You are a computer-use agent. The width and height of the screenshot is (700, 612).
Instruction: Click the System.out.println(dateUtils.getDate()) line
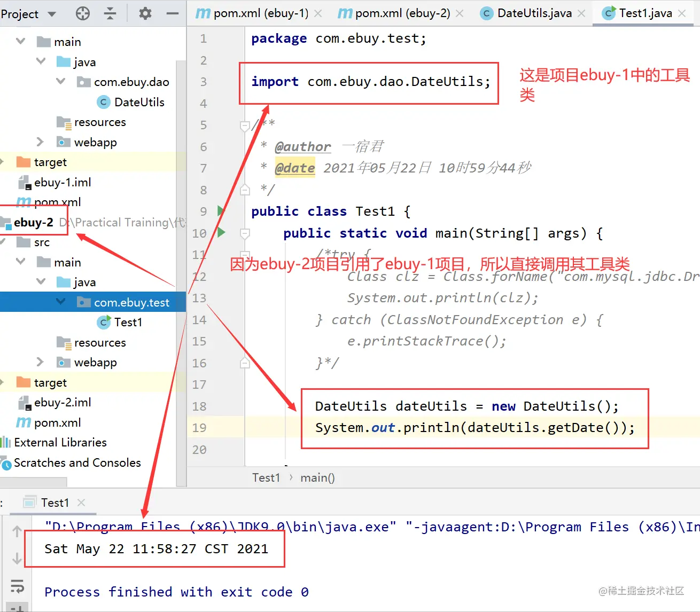pos(475,428)
